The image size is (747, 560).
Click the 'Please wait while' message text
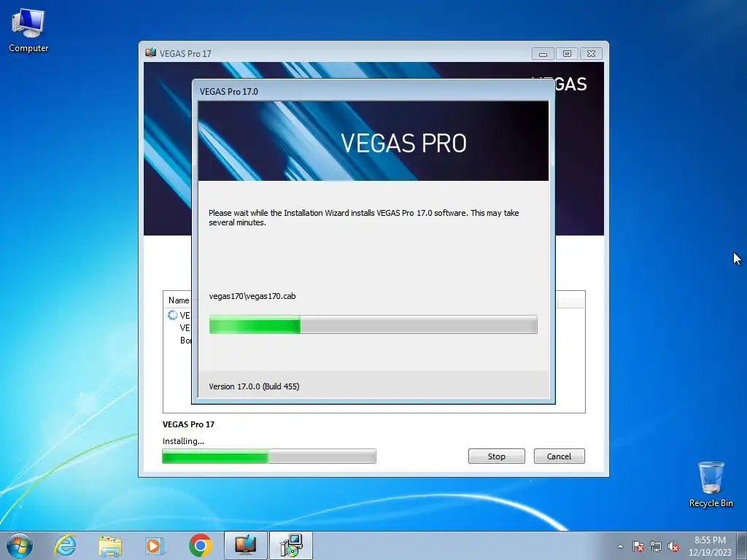[363, 217]
